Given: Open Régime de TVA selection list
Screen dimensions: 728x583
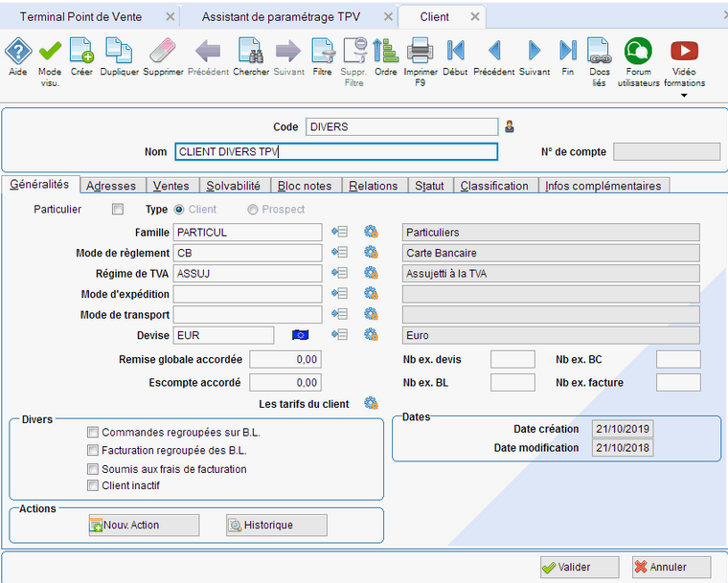Looking at the screenshot, I should tap(340, 273).
